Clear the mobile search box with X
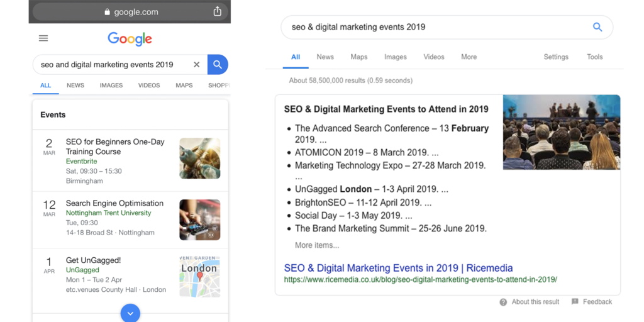This screenshot has height=322, width=644. point(196,65)
